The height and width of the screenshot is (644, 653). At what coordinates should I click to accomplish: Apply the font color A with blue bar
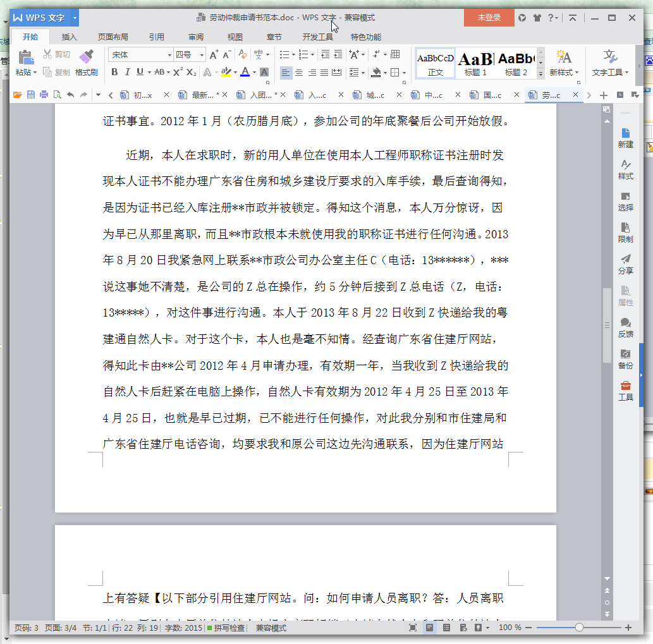[x=245, y=72]
